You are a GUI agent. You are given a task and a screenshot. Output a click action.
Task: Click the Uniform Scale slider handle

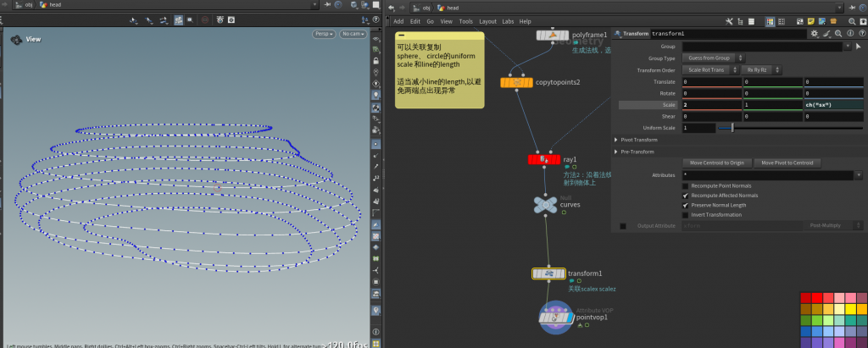coord(732,128)
